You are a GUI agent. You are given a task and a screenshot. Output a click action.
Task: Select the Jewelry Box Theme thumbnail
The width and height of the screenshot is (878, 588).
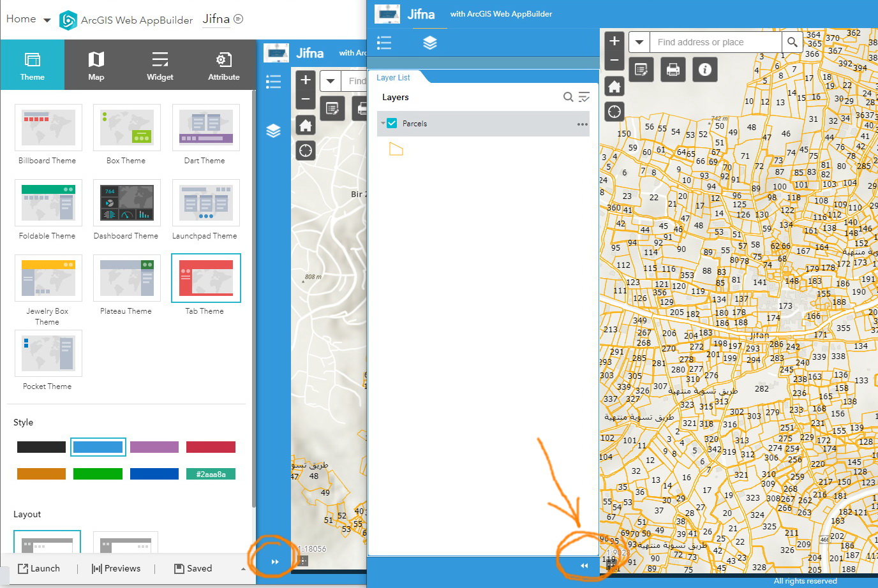[48, 278]
